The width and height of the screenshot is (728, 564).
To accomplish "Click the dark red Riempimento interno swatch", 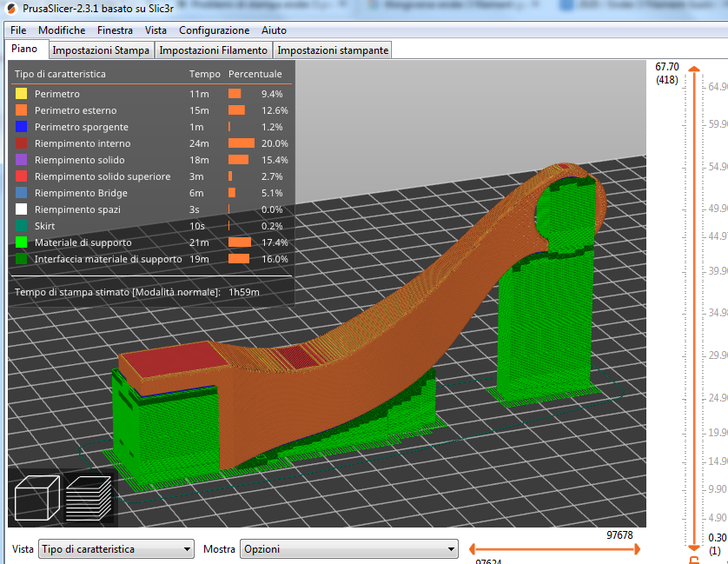I will (x=22, y=143).
